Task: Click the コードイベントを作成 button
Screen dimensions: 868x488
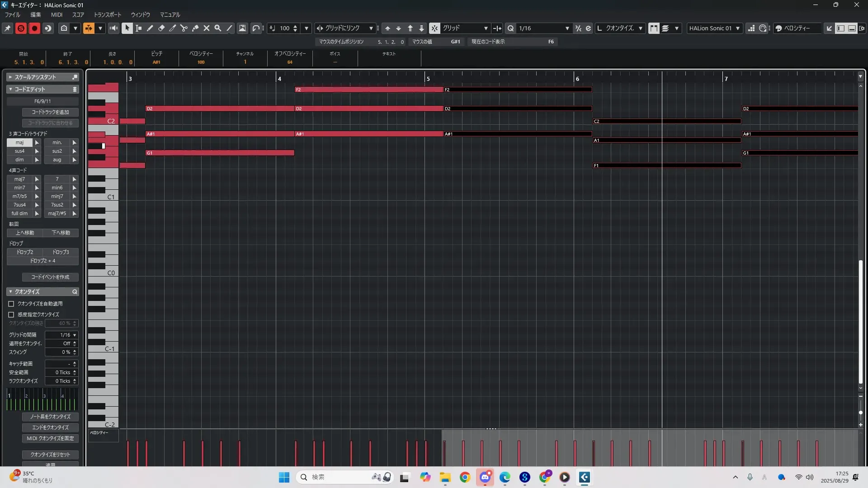Action: coord(50,277)
